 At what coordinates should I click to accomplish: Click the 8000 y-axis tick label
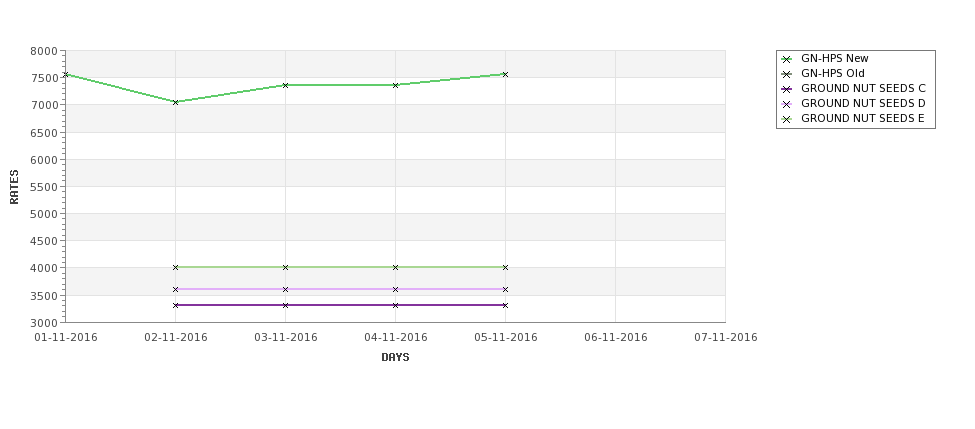(44, 51)
